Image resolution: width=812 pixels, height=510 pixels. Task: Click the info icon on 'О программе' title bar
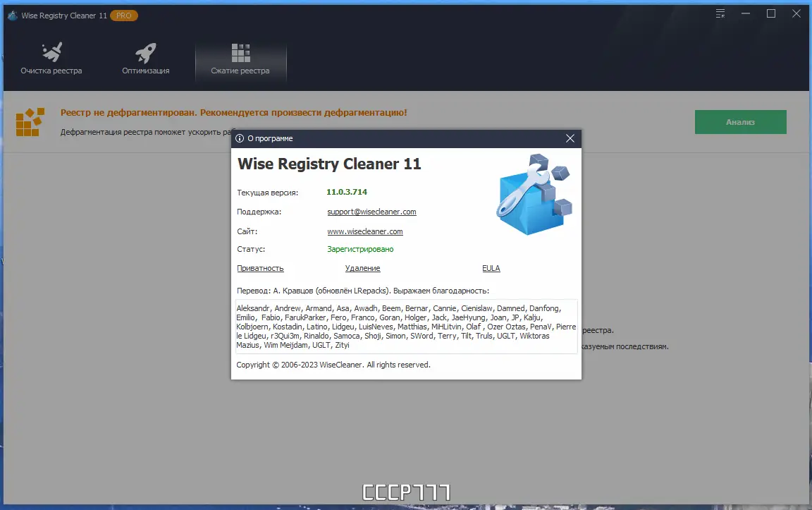[241, 138]
